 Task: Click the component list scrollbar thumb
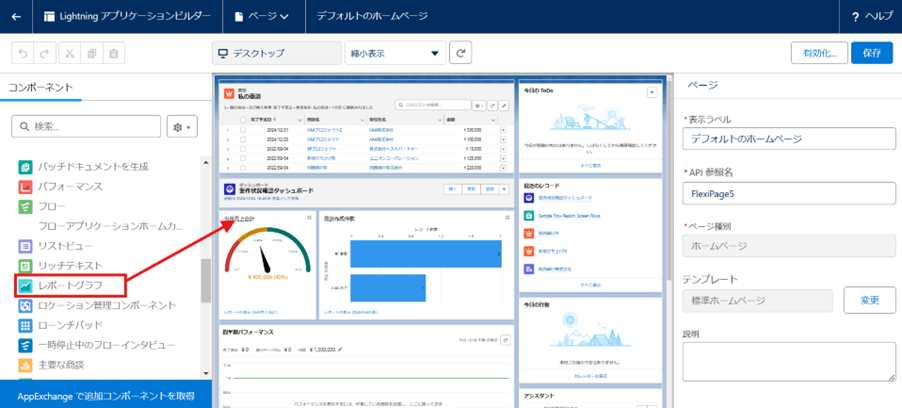(x=205, y=281)
